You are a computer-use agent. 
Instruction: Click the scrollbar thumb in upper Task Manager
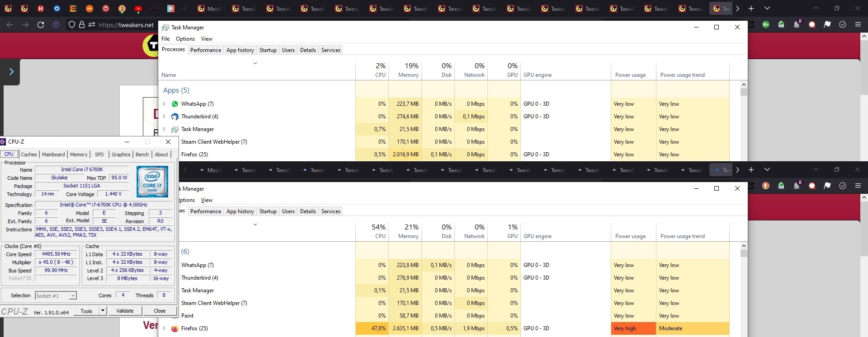(x=744, y=92)
